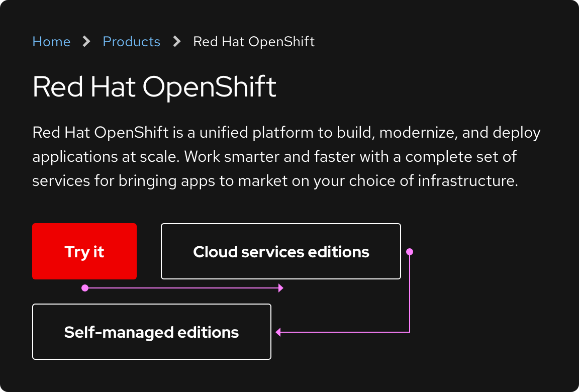Open the Products breadcrumb link
Viewport: 579px width, 392px height.
[x=131, y=42]
